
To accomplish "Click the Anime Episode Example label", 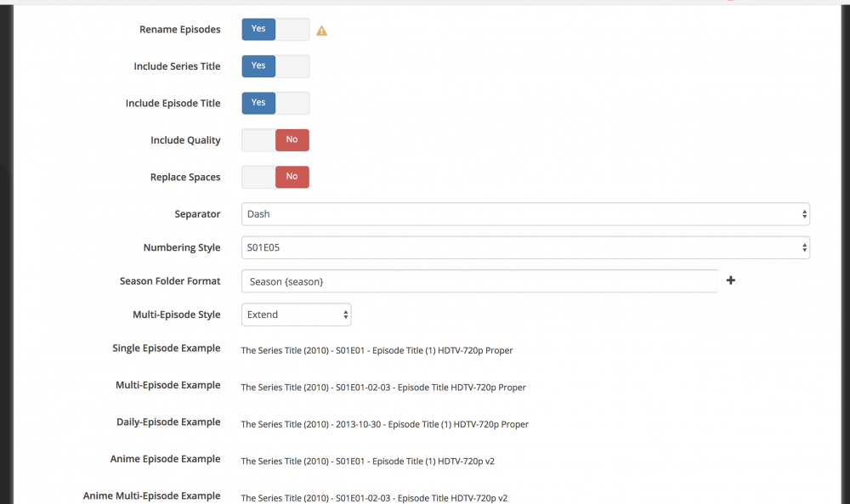I will tap(166, 458).
